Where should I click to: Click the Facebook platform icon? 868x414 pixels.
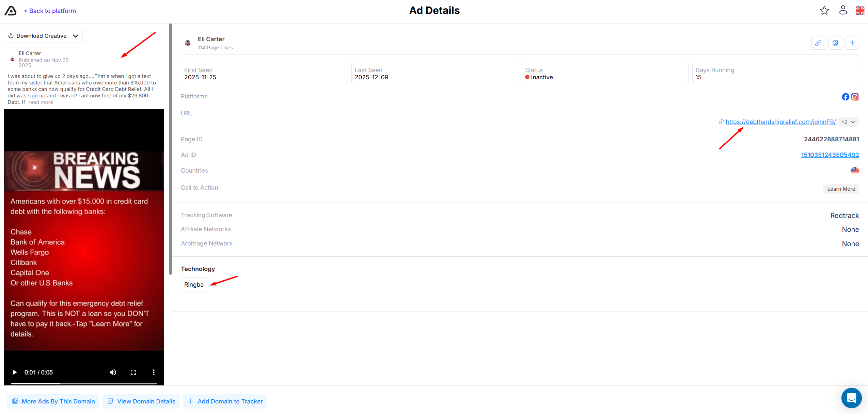point(846,97)
